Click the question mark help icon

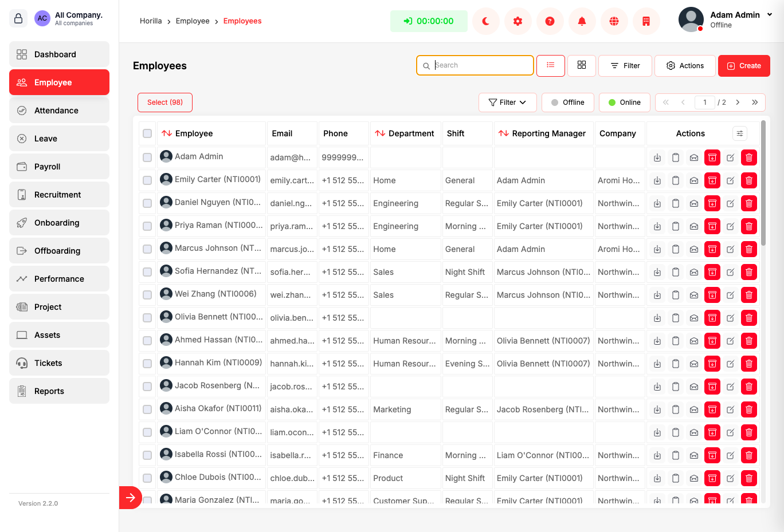[x=550, y=21]
